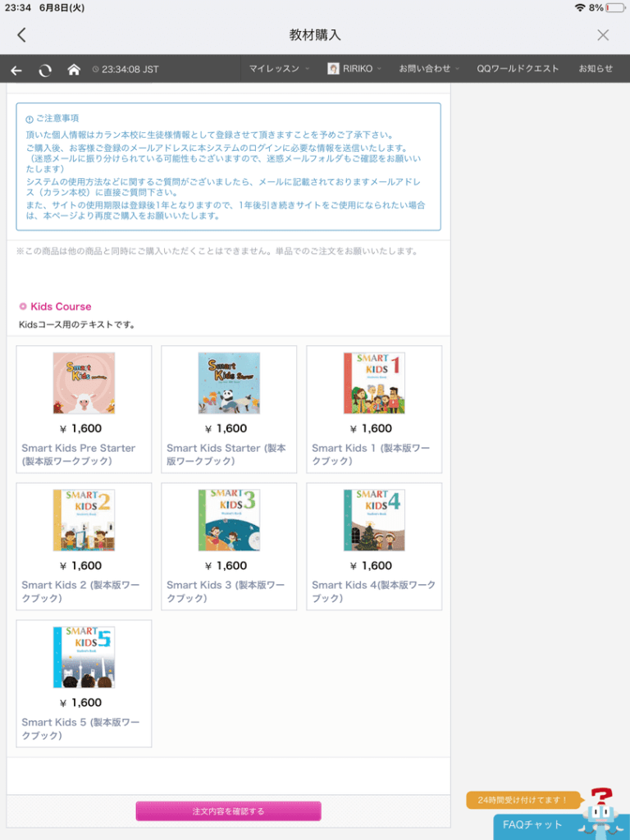This screenshot has height=840, width=630.
Task: Expand the お問い合わせ menu
Action: 428,69
